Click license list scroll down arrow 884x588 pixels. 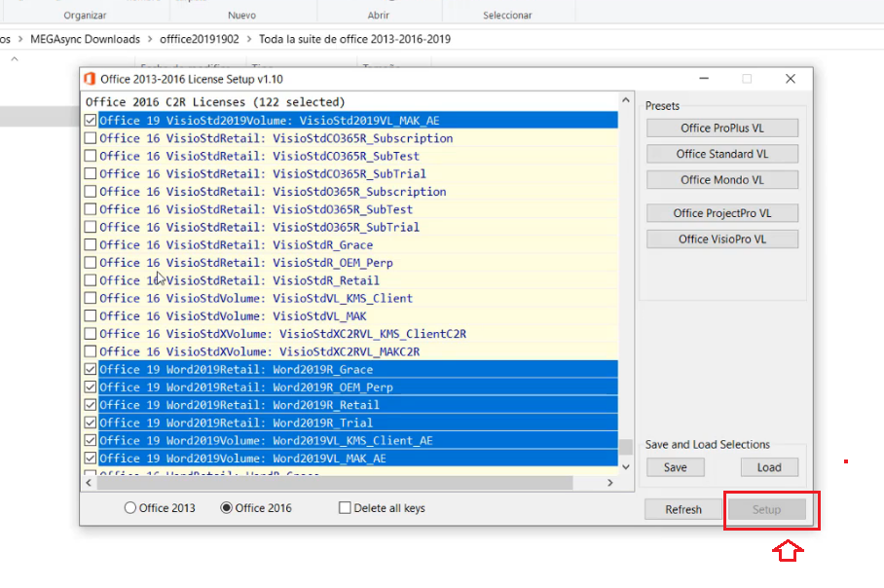point(626,466)
